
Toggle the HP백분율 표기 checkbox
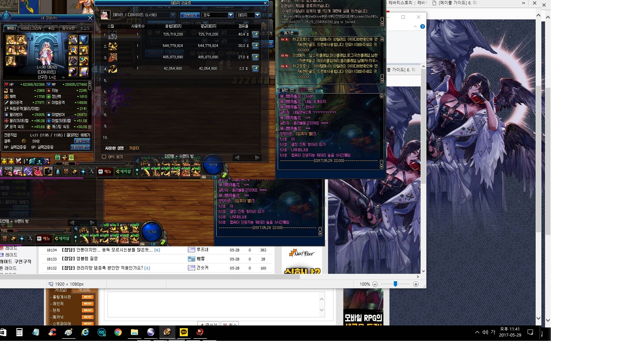point(221,53)
